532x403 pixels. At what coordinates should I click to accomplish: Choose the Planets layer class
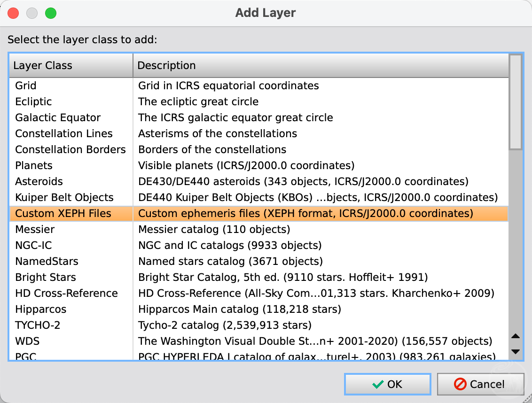(x=34, y=165)
